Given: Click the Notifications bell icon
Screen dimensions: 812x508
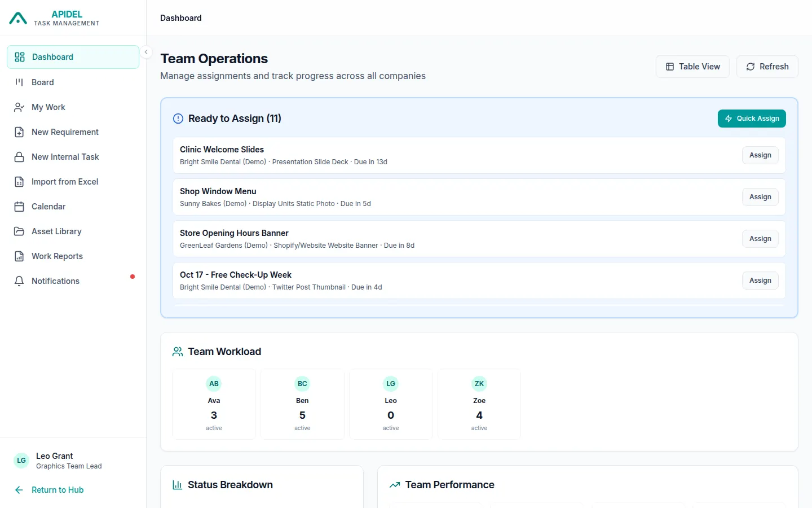Looking at the screenshot, I should point(19,281).
